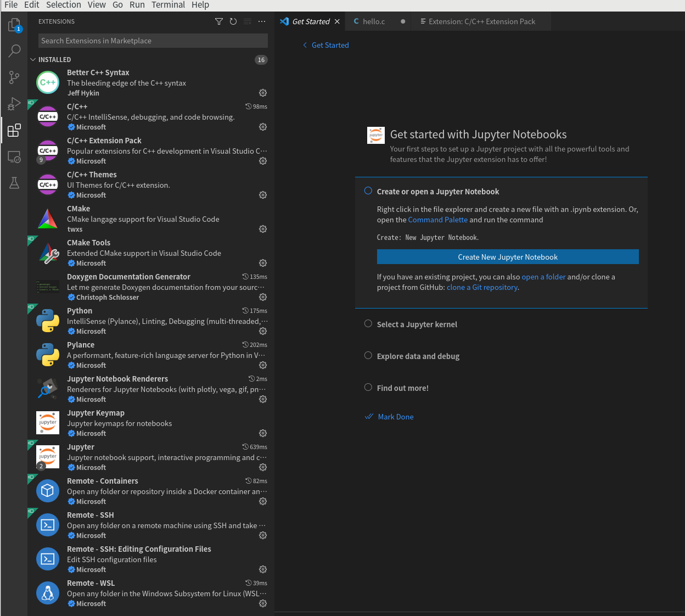Open manage gear for Jupyter Keymap
The image size is (685, 616).
point(263,433)
